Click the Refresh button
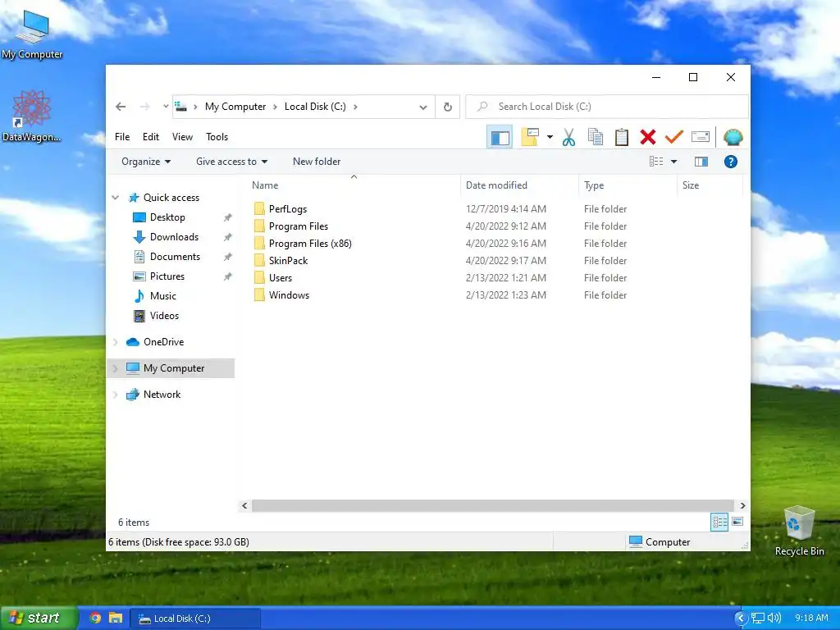The width and height of the screenshot is (840, 630). pyautogui.click(x=448, y=107)
